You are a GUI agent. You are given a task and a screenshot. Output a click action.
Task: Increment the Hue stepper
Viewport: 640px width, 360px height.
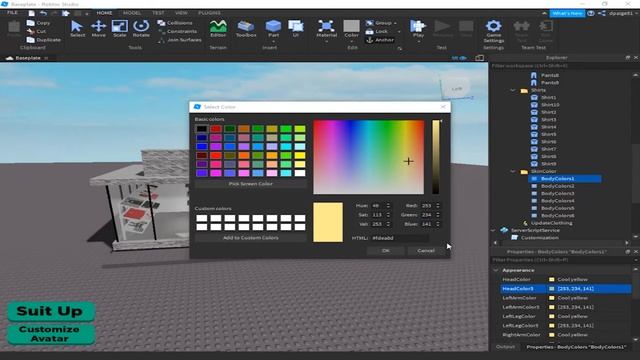click(388, 204)
